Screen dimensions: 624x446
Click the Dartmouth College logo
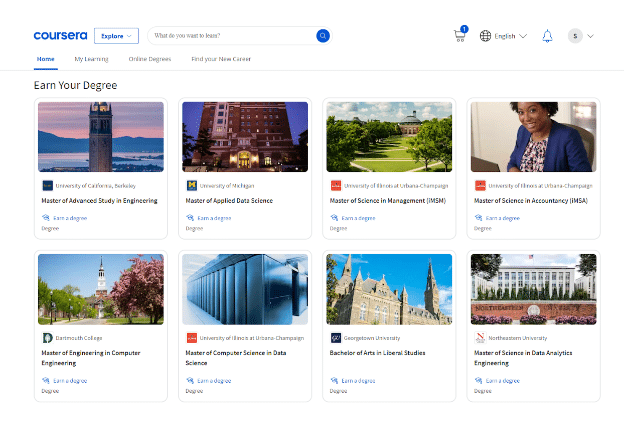click(x=47, y=338)
